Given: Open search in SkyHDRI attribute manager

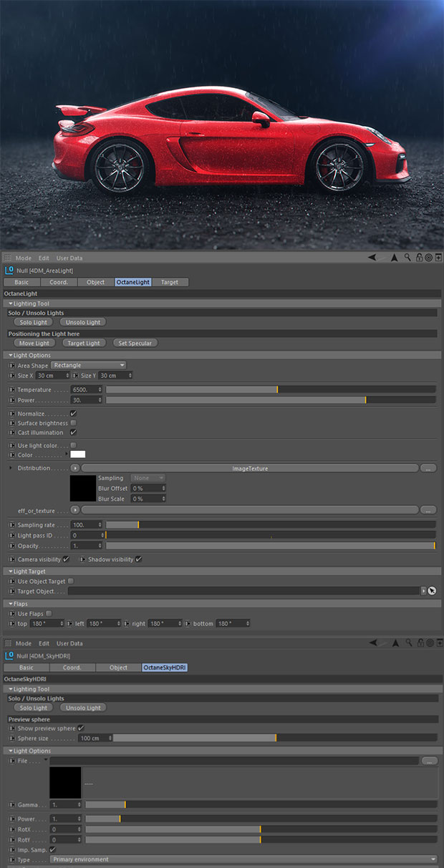Looking at the screenshot, I should 407,643.
